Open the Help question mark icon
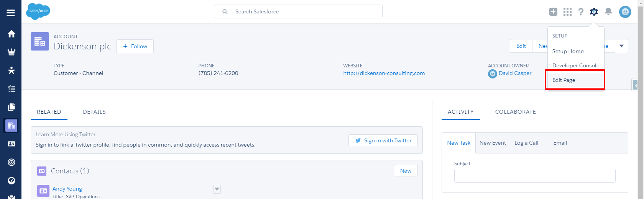The image size is (644, 199). [581, 12]
